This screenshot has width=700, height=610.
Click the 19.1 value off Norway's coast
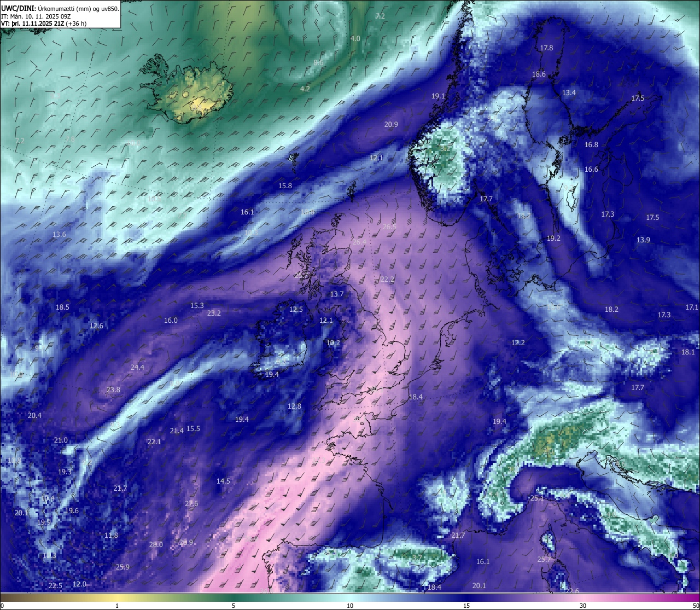tap(438, 96)
